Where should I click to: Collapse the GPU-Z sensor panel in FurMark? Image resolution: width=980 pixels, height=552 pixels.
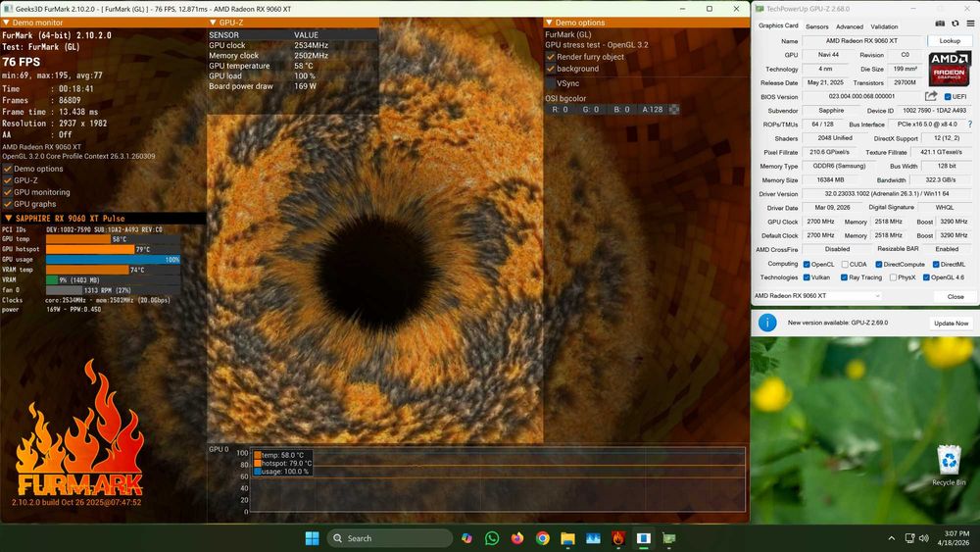[213, 23]
